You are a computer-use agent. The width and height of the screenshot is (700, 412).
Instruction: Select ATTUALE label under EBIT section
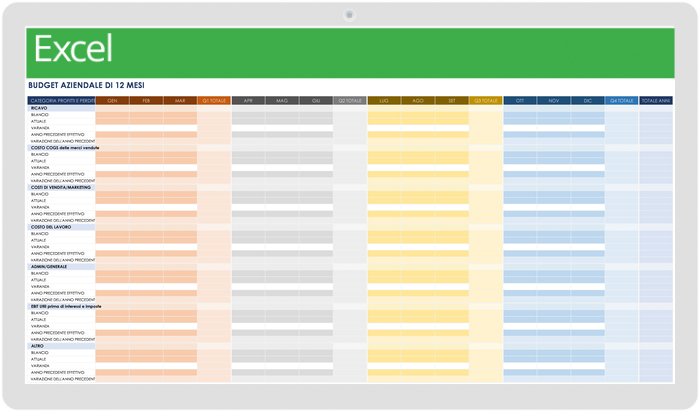point(38,320)
